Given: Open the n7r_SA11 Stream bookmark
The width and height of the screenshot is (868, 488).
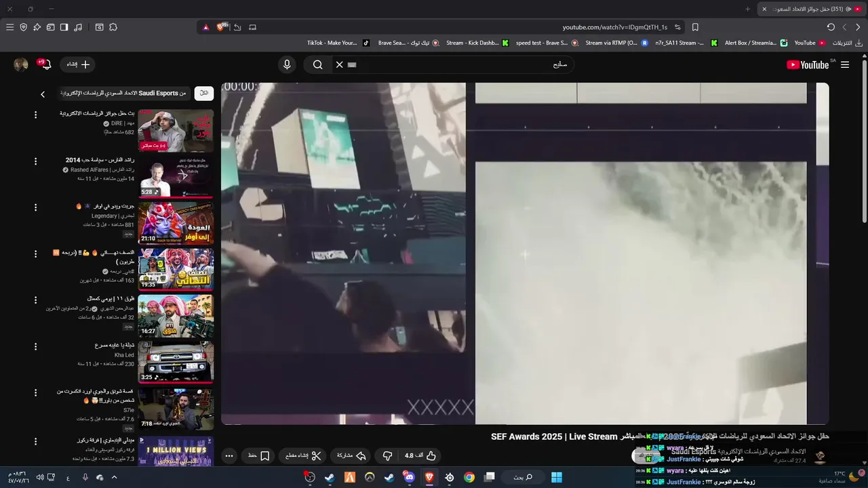Looking at the screenshot, I should [x=686, y=43].
